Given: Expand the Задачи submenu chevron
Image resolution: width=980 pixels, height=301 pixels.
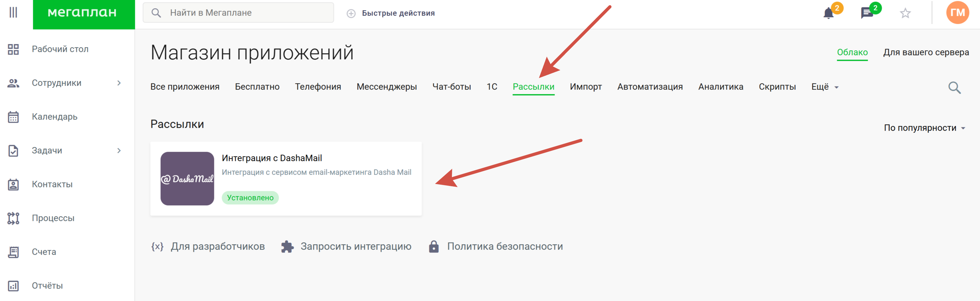Looking at the screenshot, I should [119, 151].
